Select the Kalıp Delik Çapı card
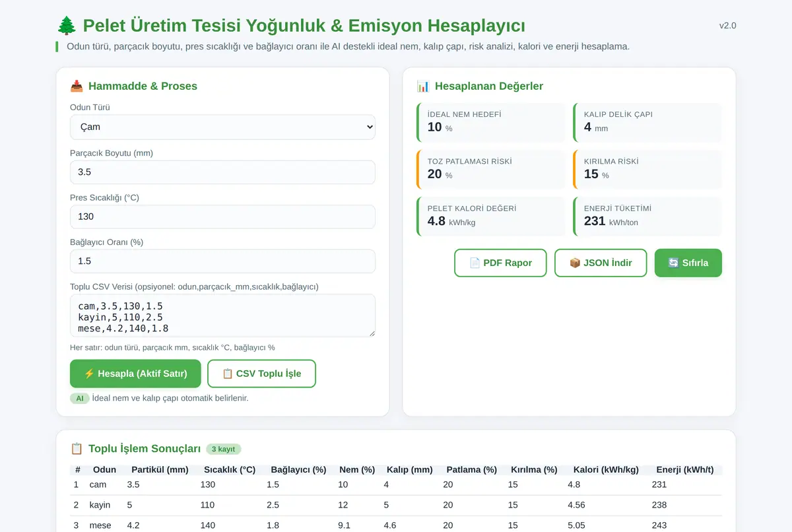 point(647,122)
